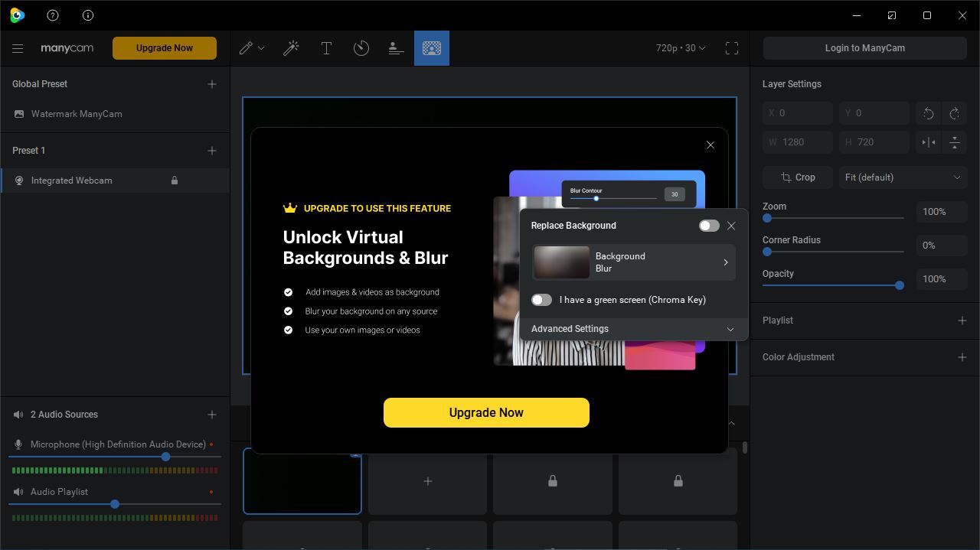This screenshot has width=980, height=550.
Task: Close the upgrade feature dialog
Action: tap(710, 145)
